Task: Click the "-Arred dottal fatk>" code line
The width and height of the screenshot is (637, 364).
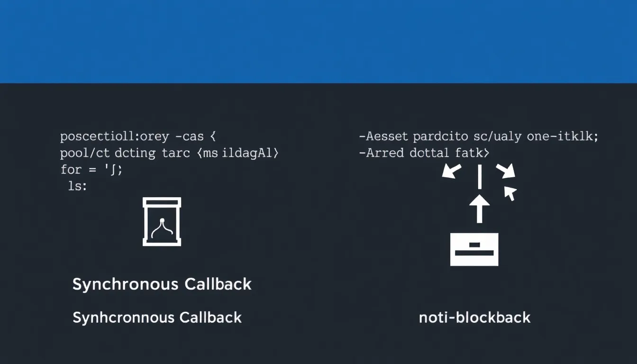Action: (424, 154)
